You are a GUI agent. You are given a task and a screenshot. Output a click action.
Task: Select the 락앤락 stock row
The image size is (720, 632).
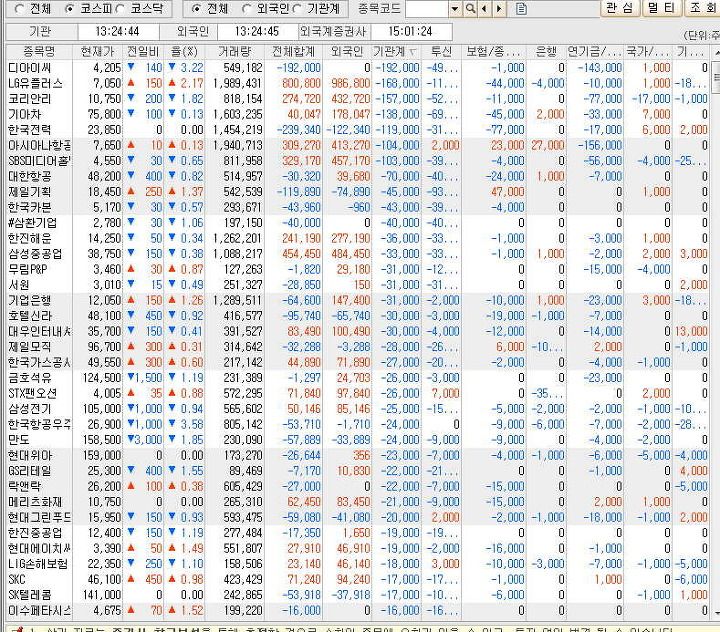click(x=358, y=486)
